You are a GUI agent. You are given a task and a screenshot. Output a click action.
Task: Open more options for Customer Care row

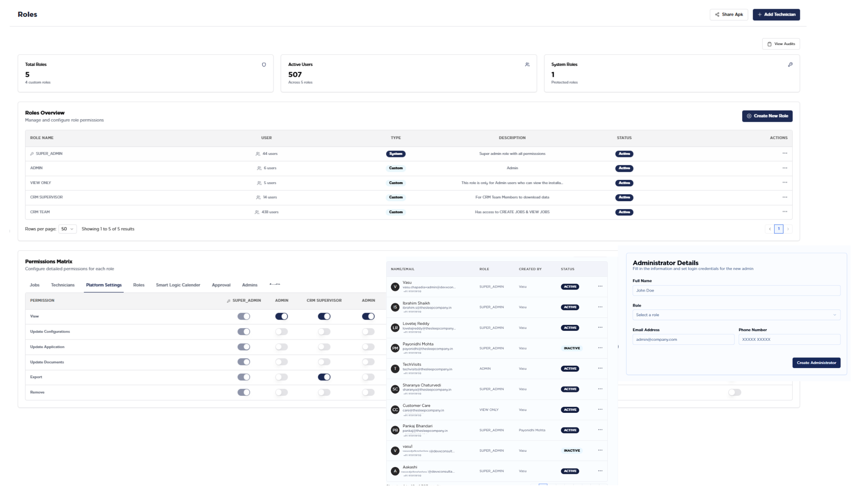[600, 409]
